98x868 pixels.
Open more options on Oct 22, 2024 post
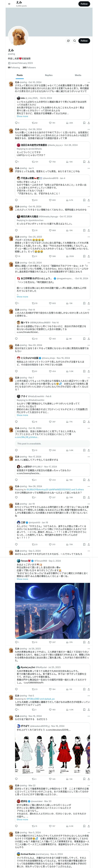(x=89, y=263)
